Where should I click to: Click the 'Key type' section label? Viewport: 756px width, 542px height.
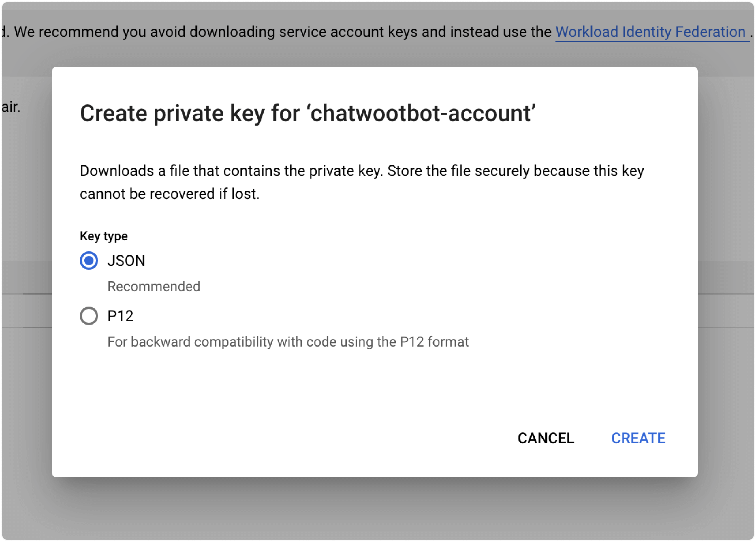(x=104, y=236)
